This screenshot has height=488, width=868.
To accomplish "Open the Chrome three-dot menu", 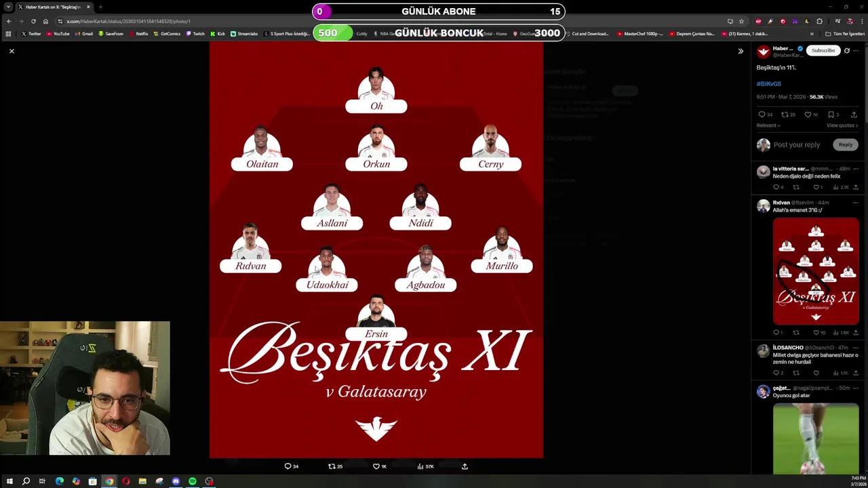I will [x=861, y=21].
